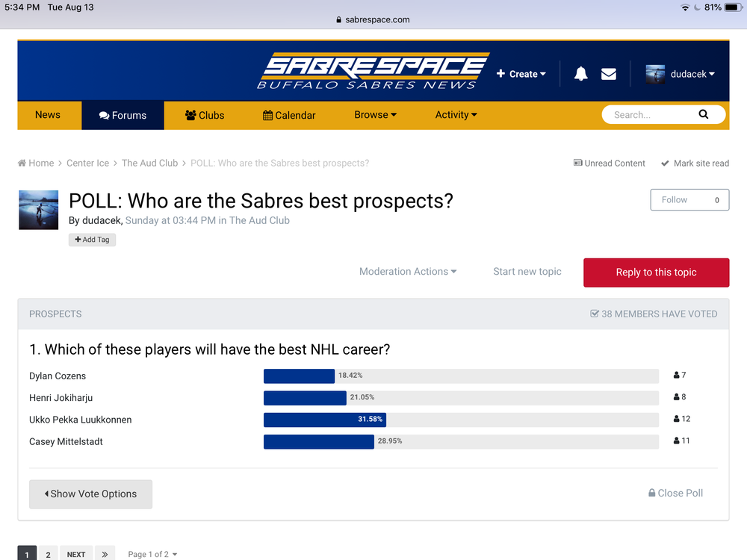Switch to the Forums tab
This screenshot has height=560, width=747.
pos(123,115)
